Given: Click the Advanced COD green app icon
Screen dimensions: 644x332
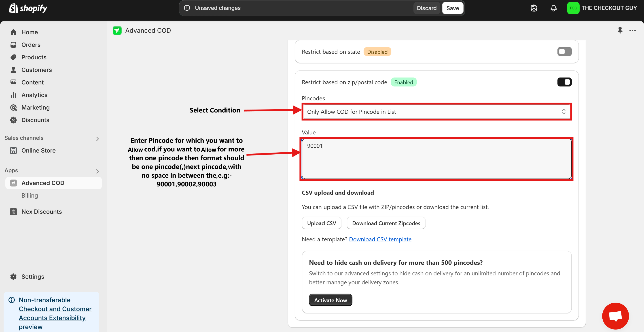Looking at the screenshot, I should [117, 30].
